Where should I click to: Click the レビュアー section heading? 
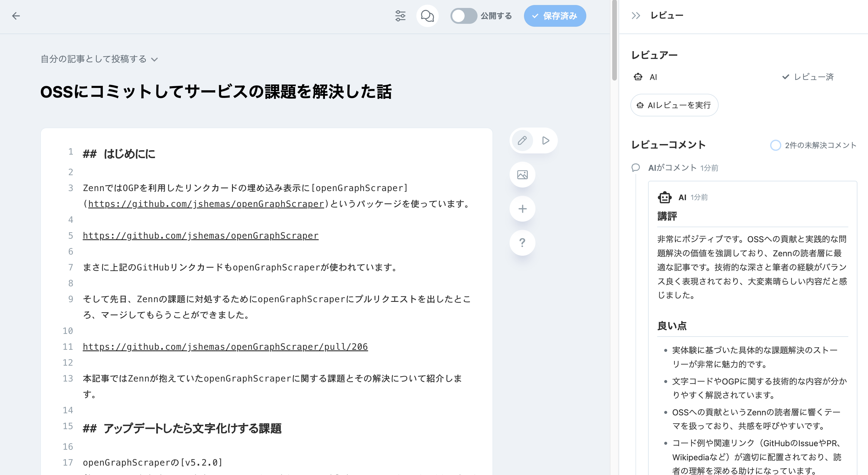[x=654, y=55]
